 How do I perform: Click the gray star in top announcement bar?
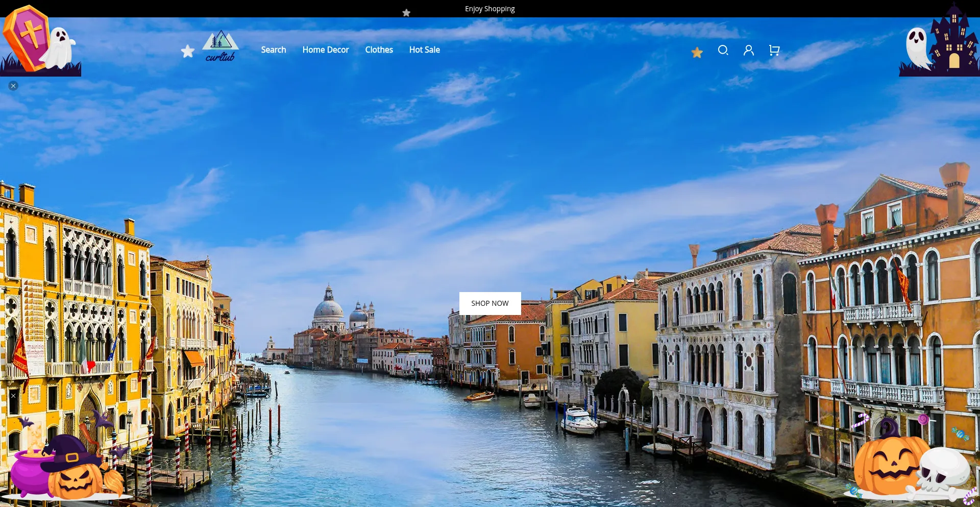(x=406, y=13)
